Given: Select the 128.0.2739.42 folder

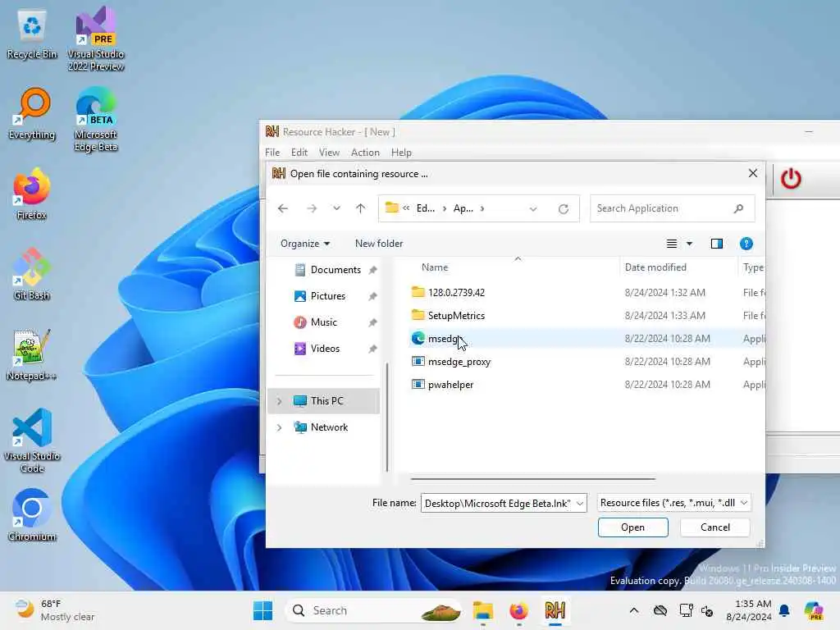Looking at the screenshot, I should [x=587, y=293].
